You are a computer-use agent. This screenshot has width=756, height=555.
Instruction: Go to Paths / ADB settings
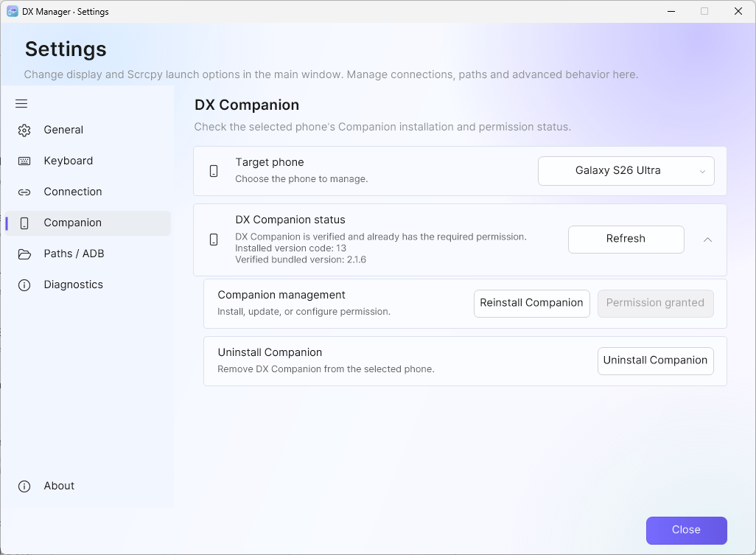click(88, 254)
